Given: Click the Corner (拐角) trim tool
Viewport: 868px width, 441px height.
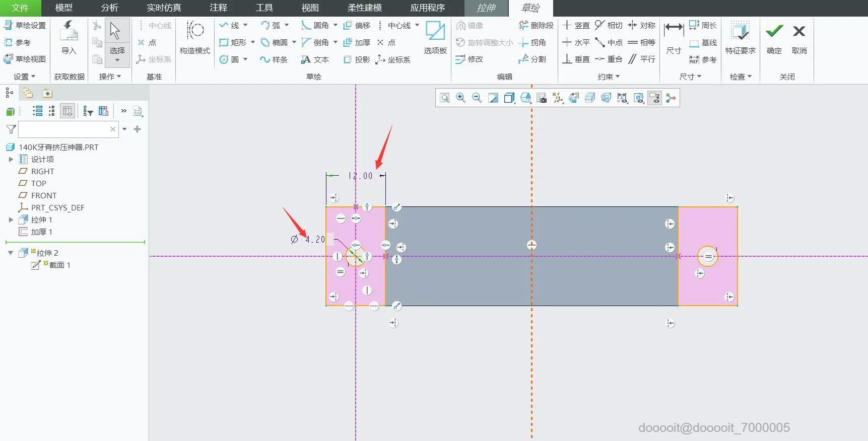Looking at the screenshot, I should (532, 42).
